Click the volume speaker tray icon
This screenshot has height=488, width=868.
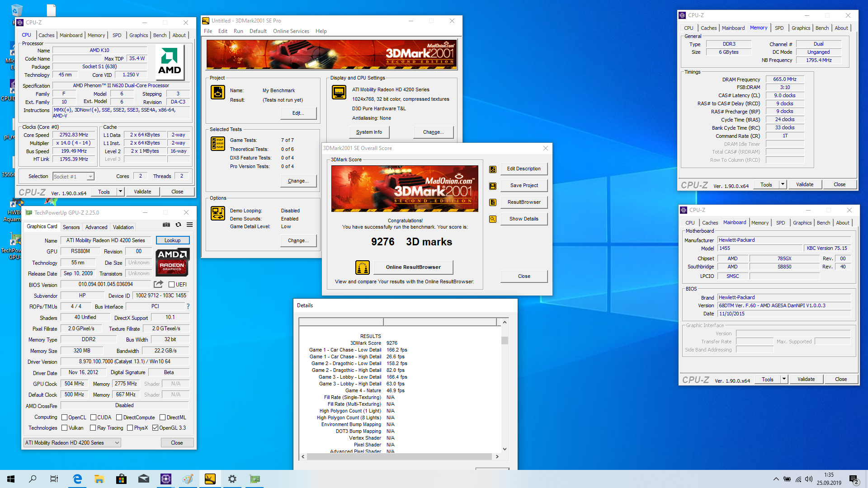coord(809,479)
